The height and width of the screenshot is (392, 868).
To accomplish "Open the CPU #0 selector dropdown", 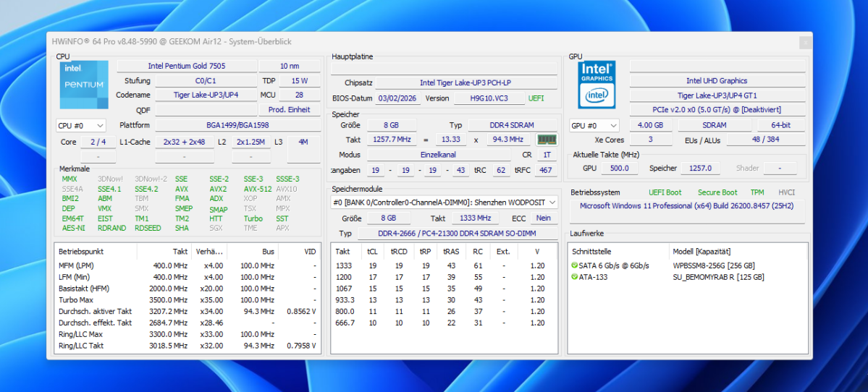I will pos(80,126).
